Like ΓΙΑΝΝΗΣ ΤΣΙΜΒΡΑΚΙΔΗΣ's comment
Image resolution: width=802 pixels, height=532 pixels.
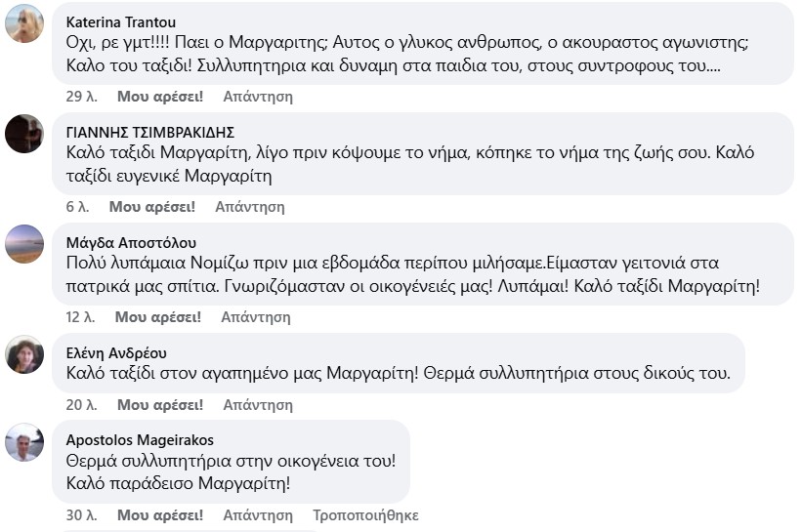(152, 207)
